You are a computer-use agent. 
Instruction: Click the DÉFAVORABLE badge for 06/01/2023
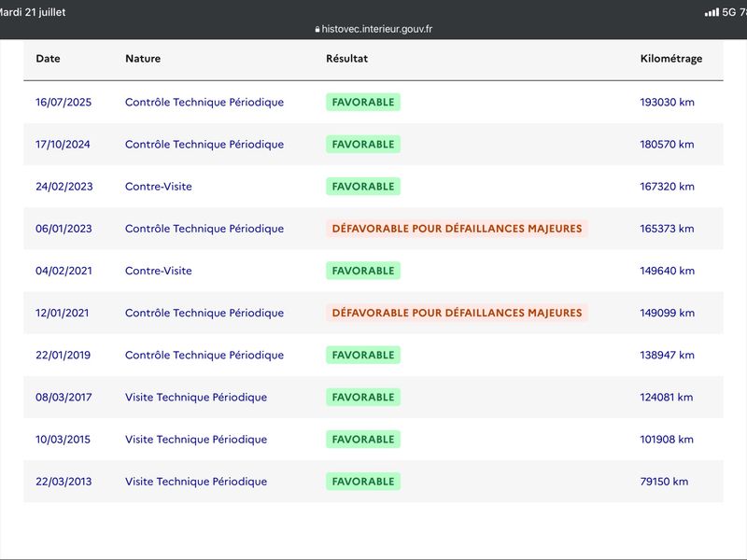[457, 229]
